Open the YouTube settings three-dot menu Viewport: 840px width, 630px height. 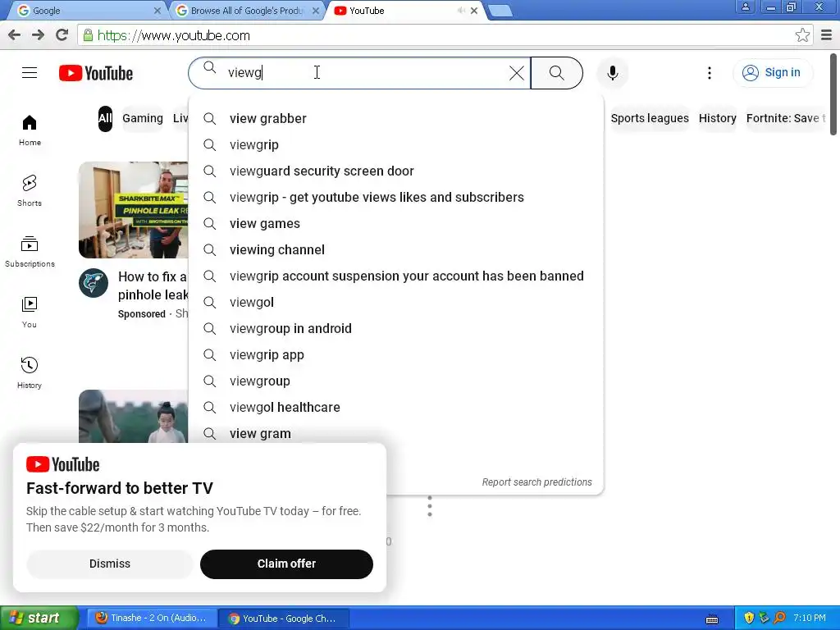tap(710, 73)
